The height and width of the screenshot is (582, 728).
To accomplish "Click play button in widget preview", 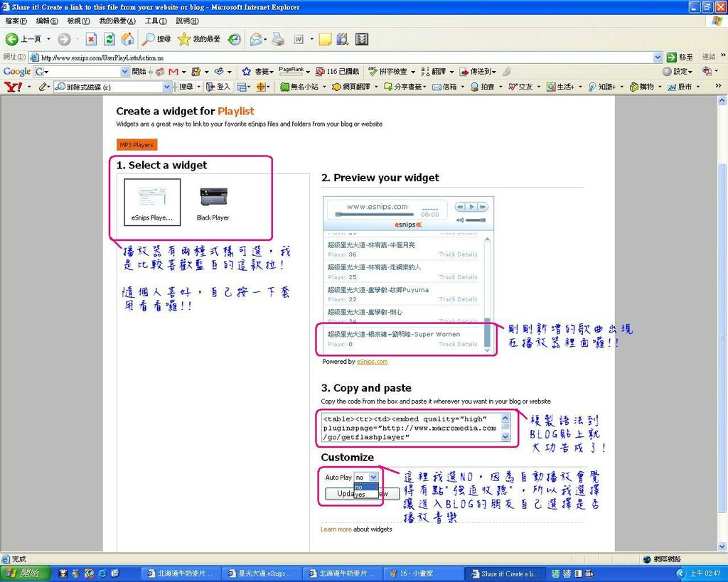I will [x=471, y=207].
